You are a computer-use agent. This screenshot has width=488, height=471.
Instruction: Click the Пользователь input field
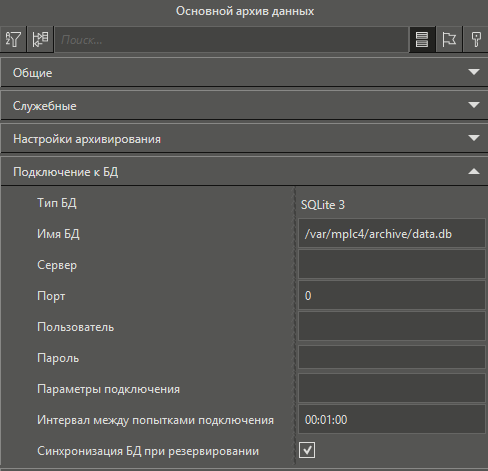click(392, 326)
